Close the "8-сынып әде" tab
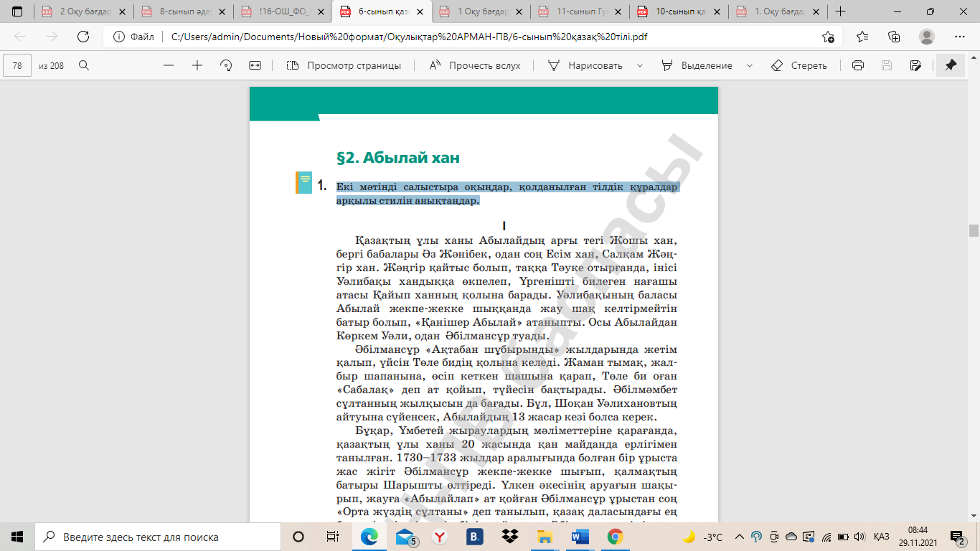Viewport: 980px width, 551px height. click(220, 11)
